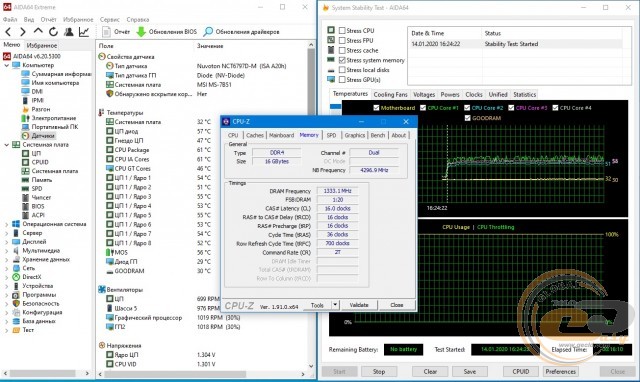Switch to Cooling Fans tab
The image size is (640, 382).
pyautogui.click(x=391, y=94)
